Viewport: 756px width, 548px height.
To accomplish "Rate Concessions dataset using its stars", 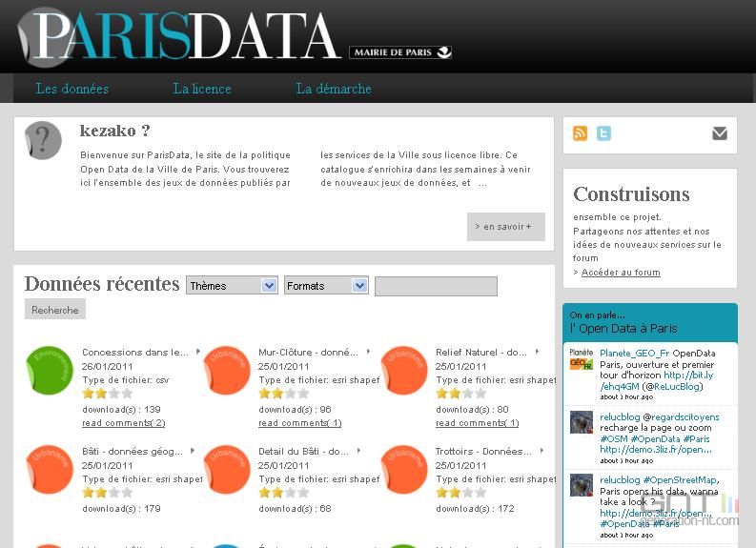I will (x=107, y=394).
